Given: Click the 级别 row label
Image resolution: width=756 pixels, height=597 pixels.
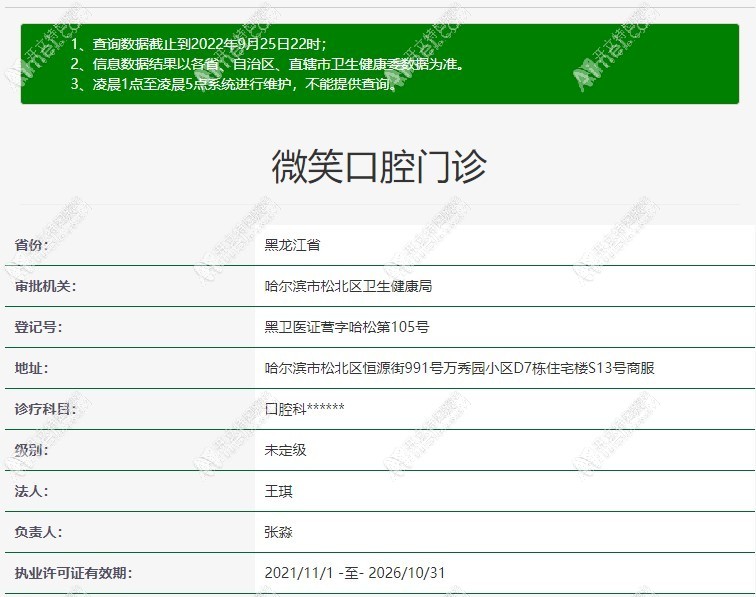Looking at the screenshot, I should pos(31,450).
